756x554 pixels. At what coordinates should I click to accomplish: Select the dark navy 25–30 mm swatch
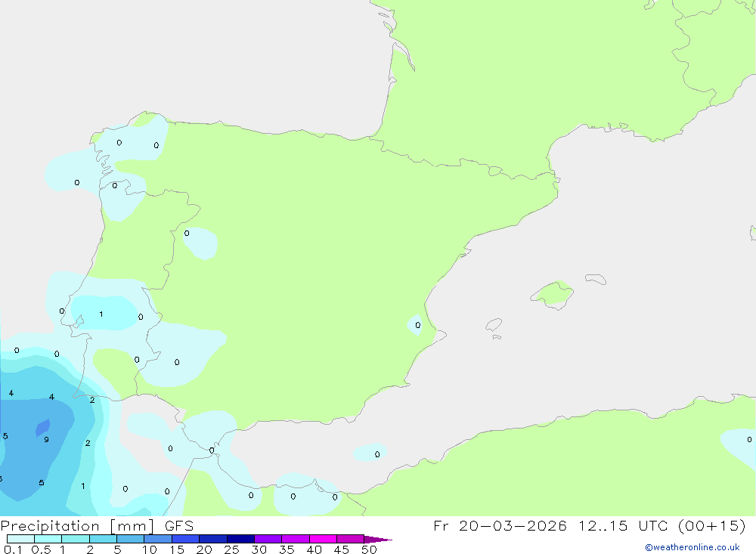240,539
